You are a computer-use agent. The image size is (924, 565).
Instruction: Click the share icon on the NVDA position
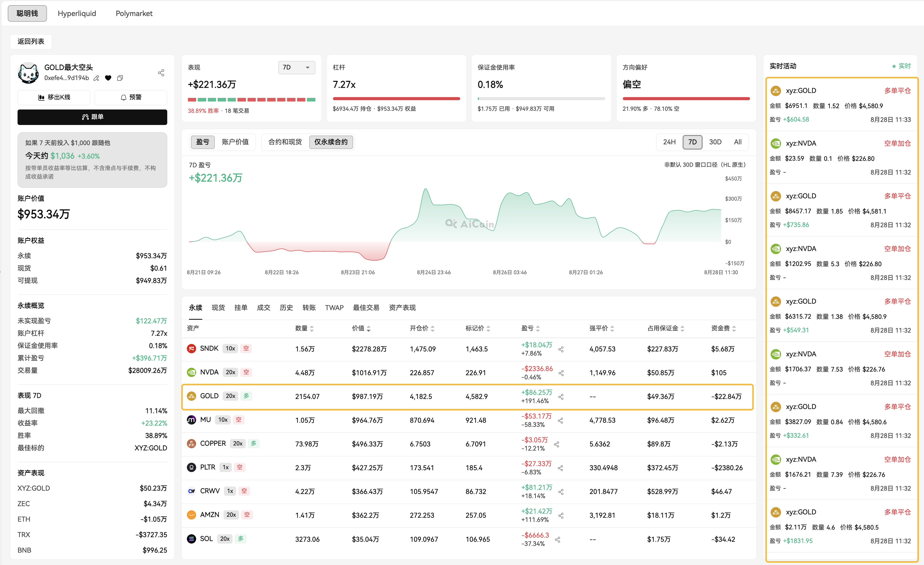pos(561,373)
